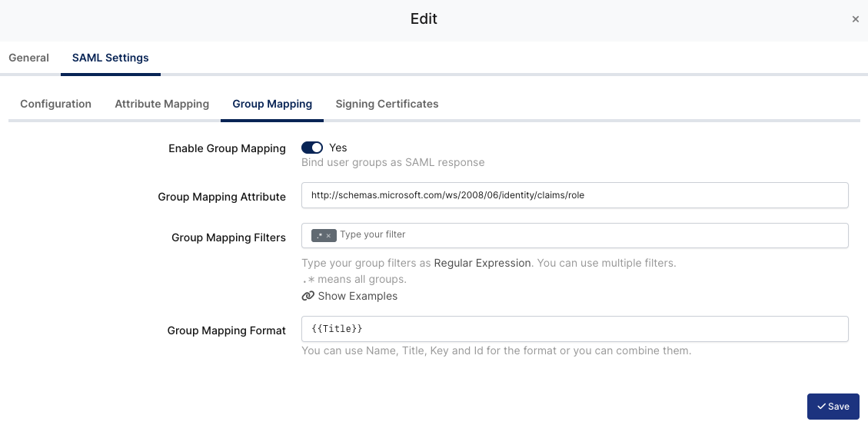Close the Edit dialog with X
Viewport: 868px width, 425px height.
pos(855,20)
